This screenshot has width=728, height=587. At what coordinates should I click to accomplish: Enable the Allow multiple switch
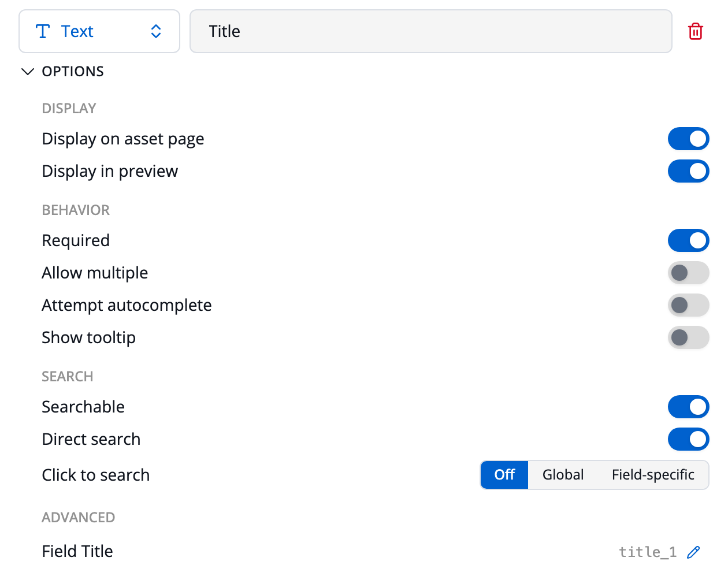click(x=688, y=273)
